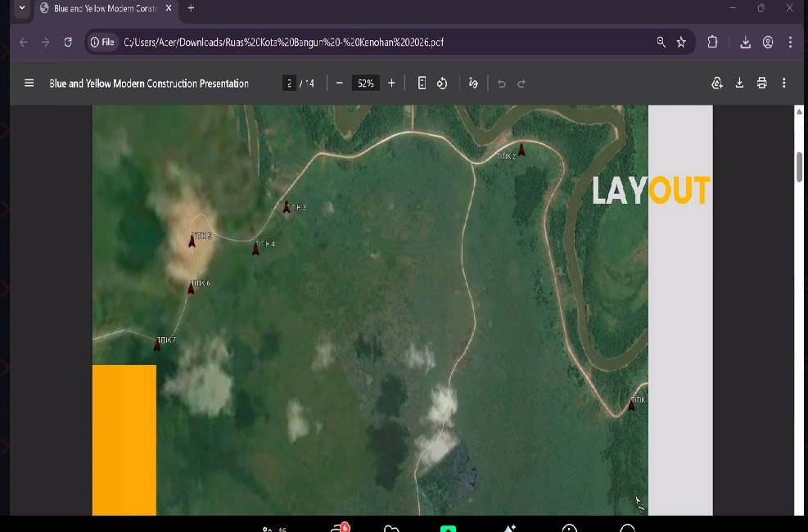Click the fit to page icon
Viewport: 808px width, 532px height.
[422, 83]
